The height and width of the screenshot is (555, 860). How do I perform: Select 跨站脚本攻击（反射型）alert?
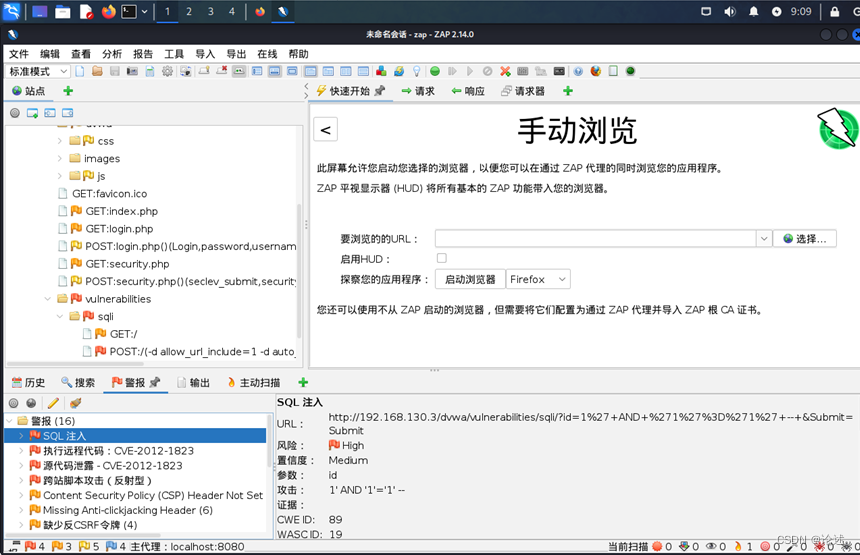97,480
